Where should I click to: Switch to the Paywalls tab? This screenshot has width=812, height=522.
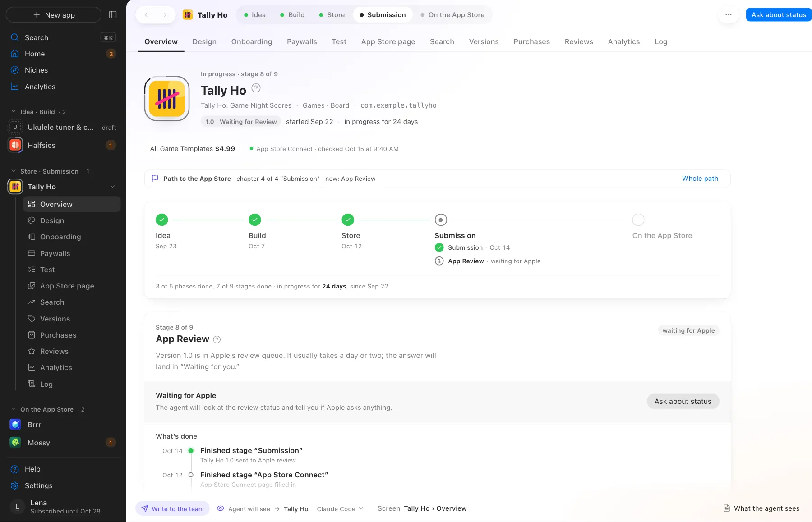(302, 42)
